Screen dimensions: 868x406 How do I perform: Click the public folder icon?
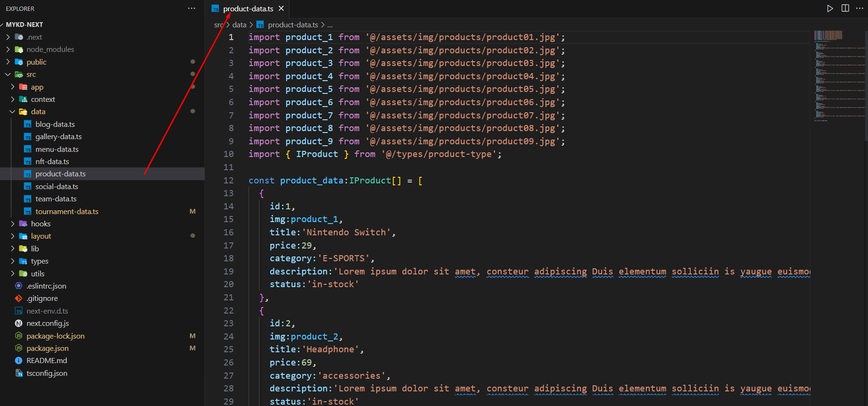[19, 62]
